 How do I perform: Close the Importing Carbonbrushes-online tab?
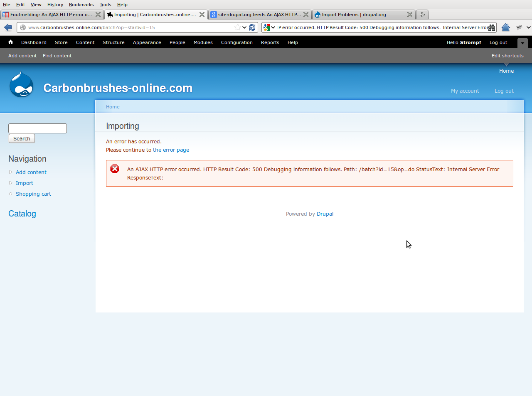click(202, 15)
